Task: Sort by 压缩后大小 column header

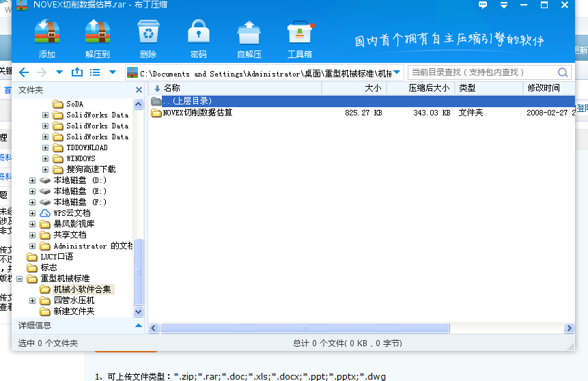Action: point(421,88)
